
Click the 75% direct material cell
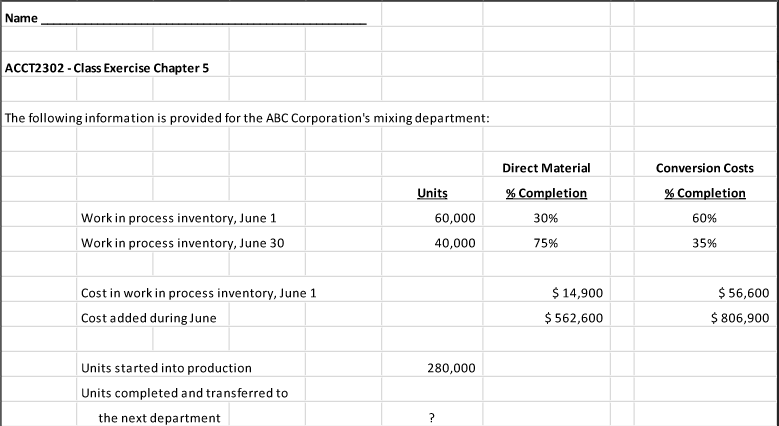546,243
